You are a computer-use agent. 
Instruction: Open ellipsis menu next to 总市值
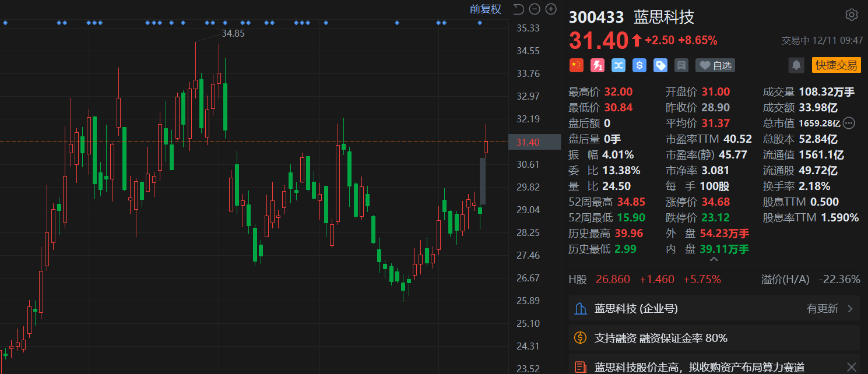849,123
